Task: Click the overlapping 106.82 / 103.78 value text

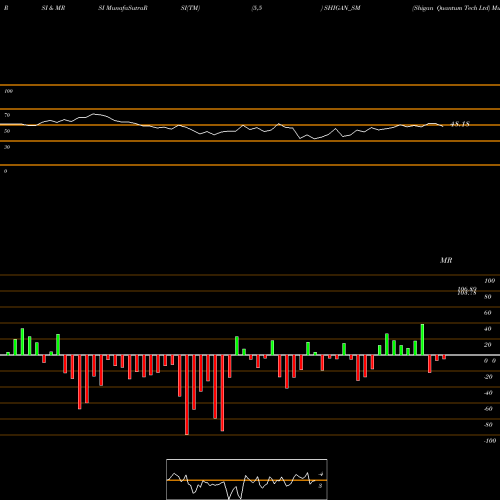Action: pos(467,291)
